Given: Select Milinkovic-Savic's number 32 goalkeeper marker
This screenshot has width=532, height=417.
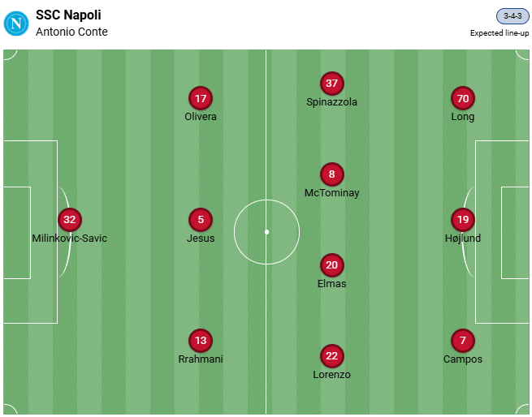Looking at the screenshot, I should pos(70,220).
